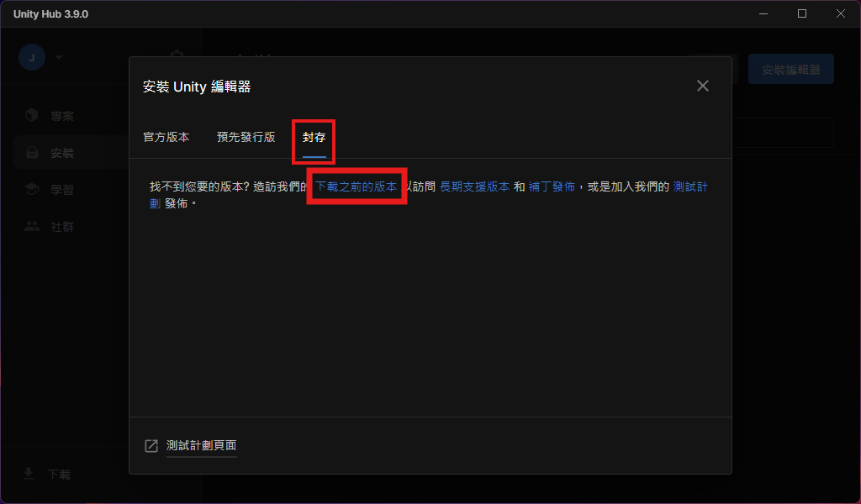Click the 社群 people icon
The height and width of the screenshot is (504, 861).
(32, 226)
